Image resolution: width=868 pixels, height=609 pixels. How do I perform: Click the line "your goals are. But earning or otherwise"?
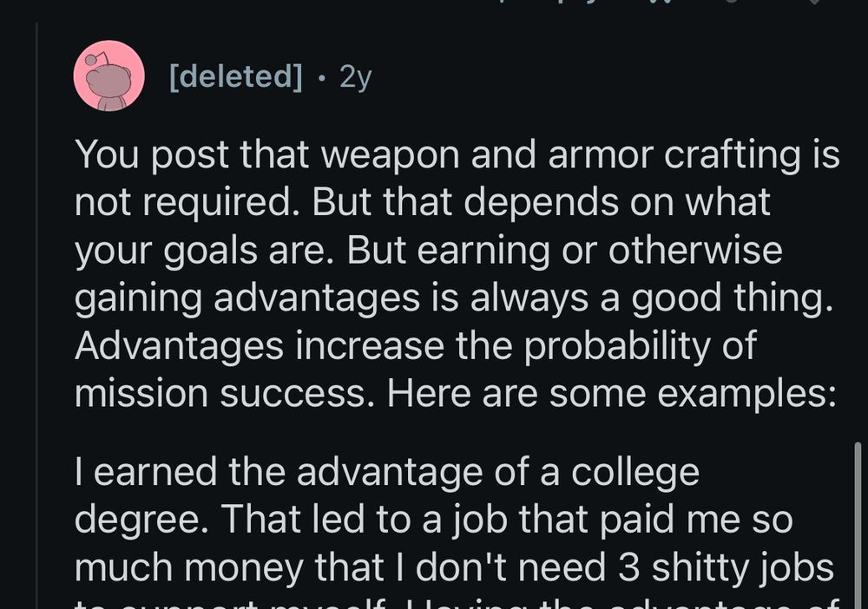click(428, 250)
